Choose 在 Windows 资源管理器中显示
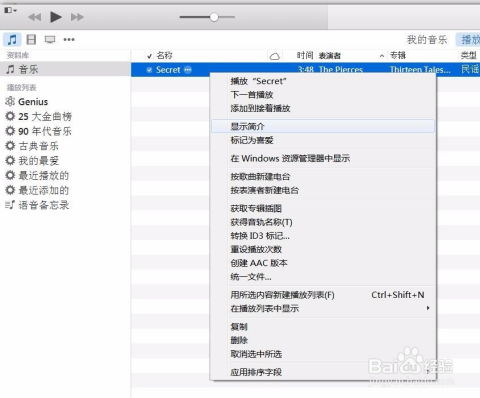This screenshot has width=480, height=398. pos(323,158)
